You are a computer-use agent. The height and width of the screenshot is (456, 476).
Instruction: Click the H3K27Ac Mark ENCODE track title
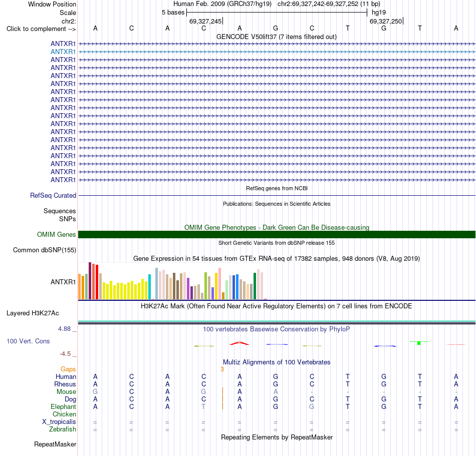tap(276, 306)
